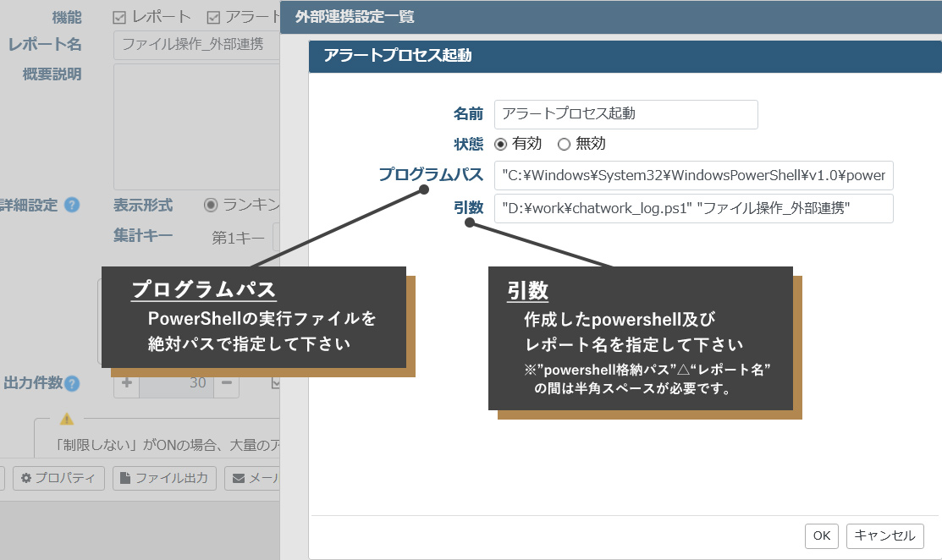The height and width of the screenshot is (560, 942).
Task: Click the file icon on ファイル出力 button
Action: (124, 479)
